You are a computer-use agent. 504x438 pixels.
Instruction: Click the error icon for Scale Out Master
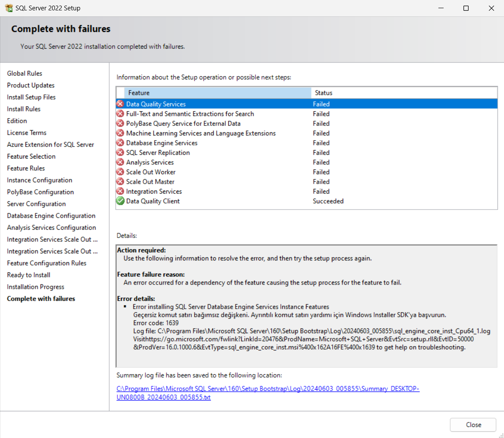pyautogui.click(x=120, y=181)
